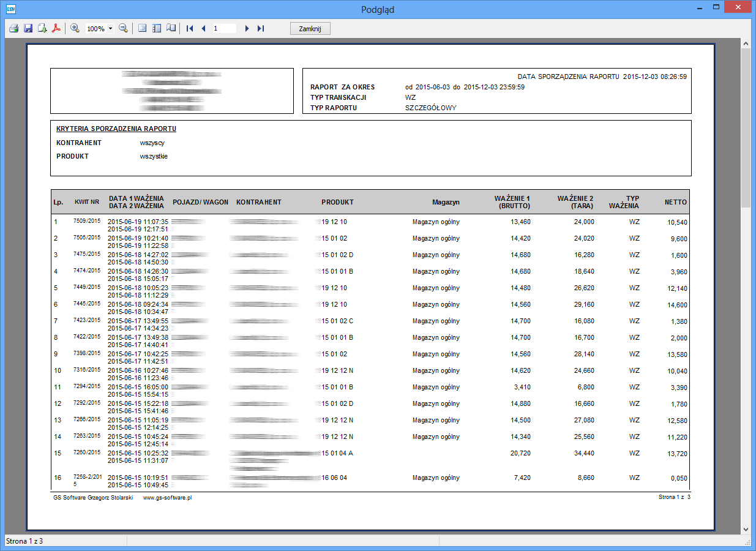Click the Export report icon
This screenshot has width=756, height=551.
(x=42, y=28)
